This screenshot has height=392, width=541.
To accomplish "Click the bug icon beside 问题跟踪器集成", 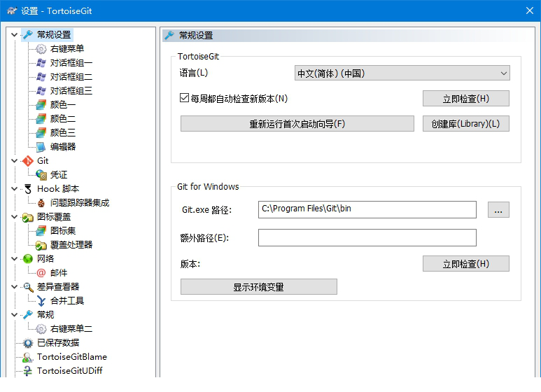I will pyautogui.click(x=41, y=203).
